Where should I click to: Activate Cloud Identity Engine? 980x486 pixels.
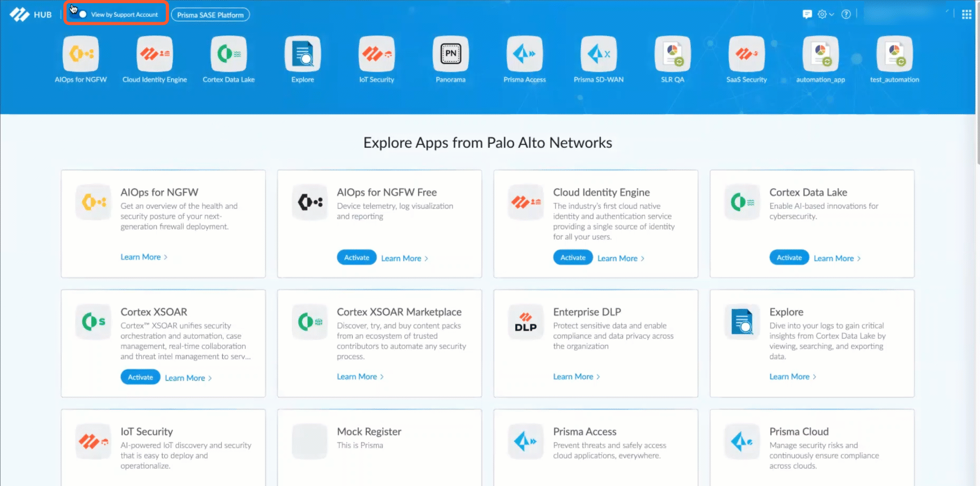point(573,258)
